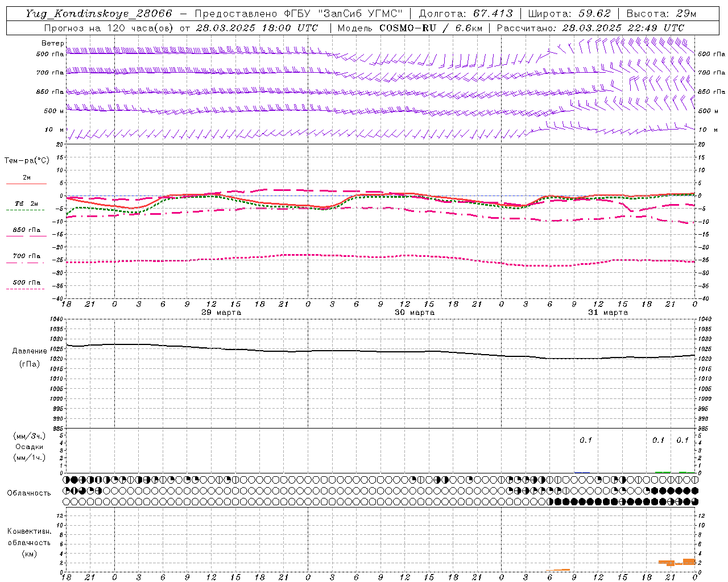Select the provider text ФГБУ "ЗапСиб УГМС"
The image size is (728, 582).
344,14
